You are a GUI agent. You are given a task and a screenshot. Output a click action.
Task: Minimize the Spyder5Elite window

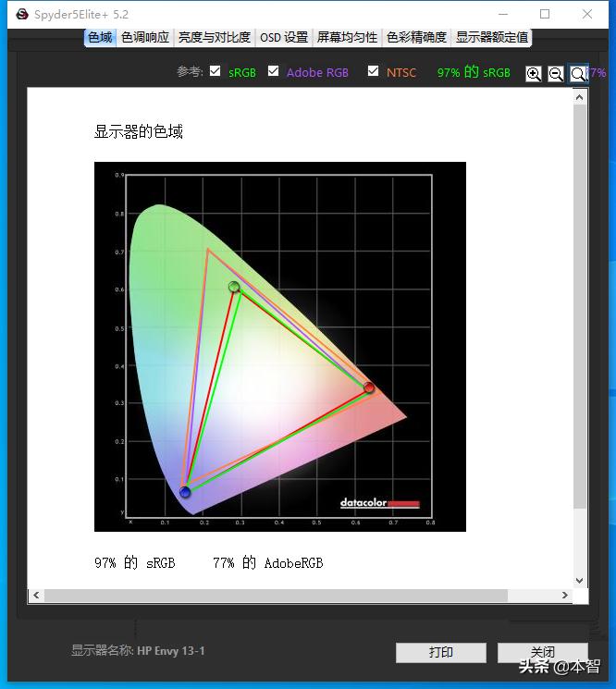(503, 15)
